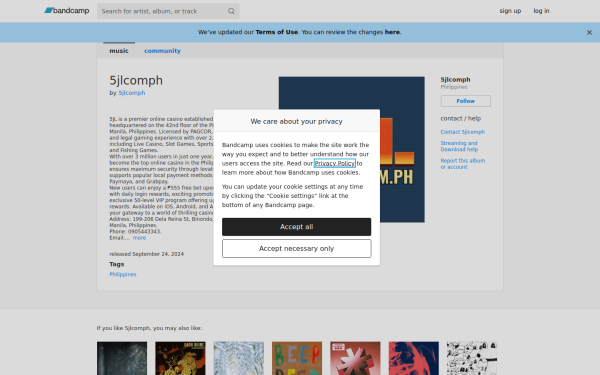Switch to the music tab
The height and width of the screenshot is (375, 600).
tap(119, 51)
